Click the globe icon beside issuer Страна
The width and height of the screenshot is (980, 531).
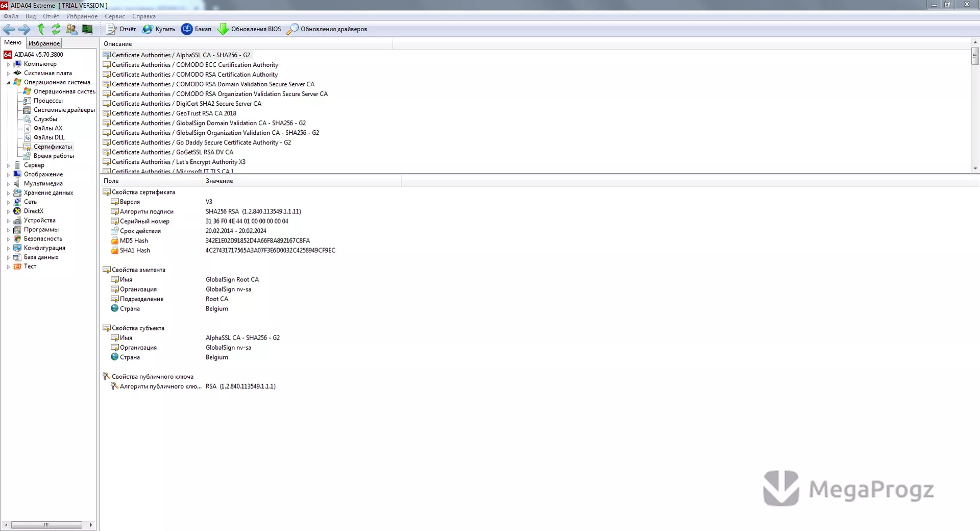tap(115, 308)
